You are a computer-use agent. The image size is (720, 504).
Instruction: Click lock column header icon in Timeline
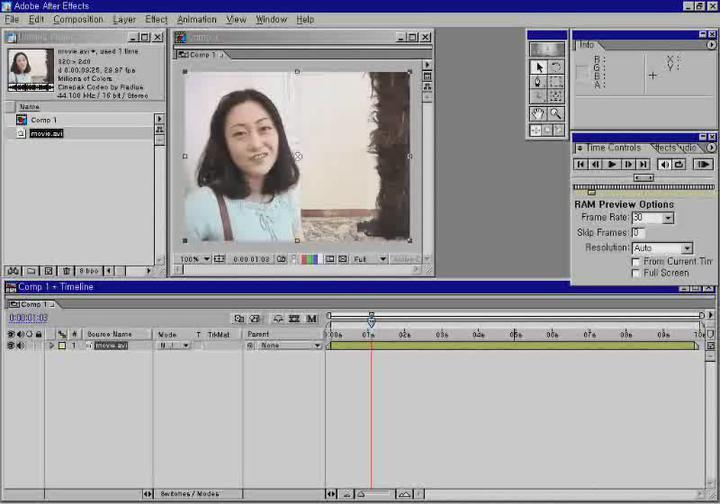pyautogui.click(x=39, y=334)
